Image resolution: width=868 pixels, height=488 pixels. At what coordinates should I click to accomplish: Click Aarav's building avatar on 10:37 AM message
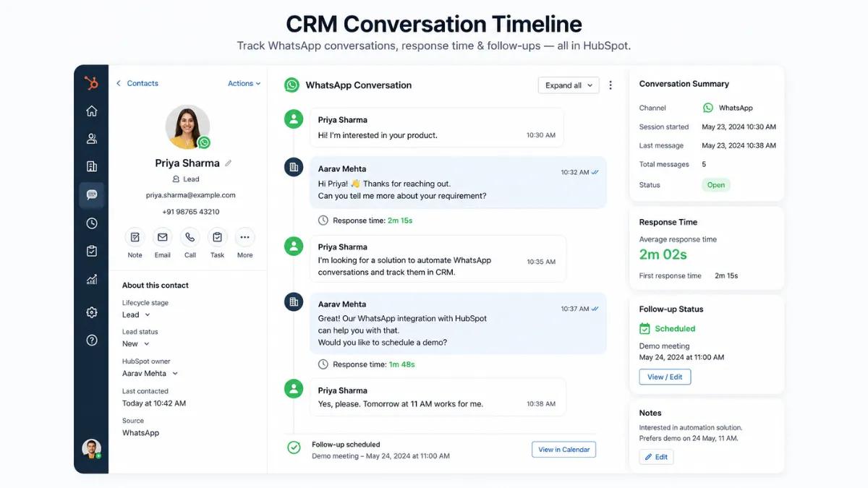click(x=294, y=302)
